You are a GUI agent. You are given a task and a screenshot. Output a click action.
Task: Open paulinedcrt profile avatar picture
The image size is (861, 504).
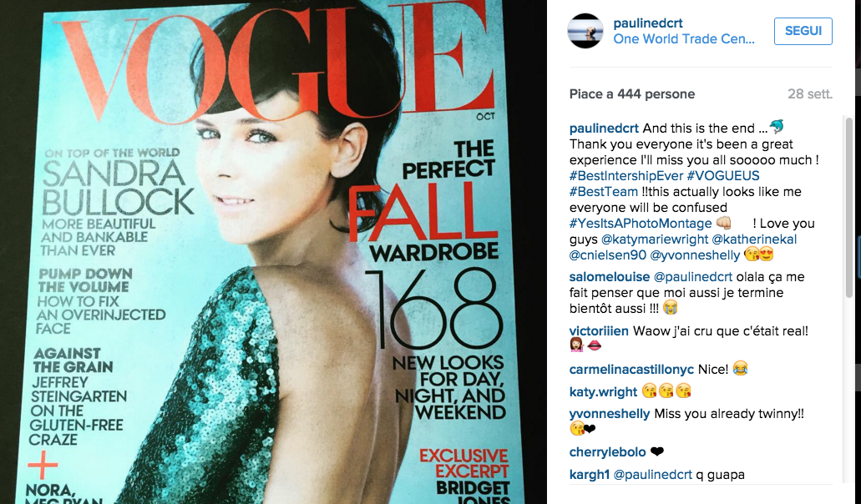click(x=585, y=31)
